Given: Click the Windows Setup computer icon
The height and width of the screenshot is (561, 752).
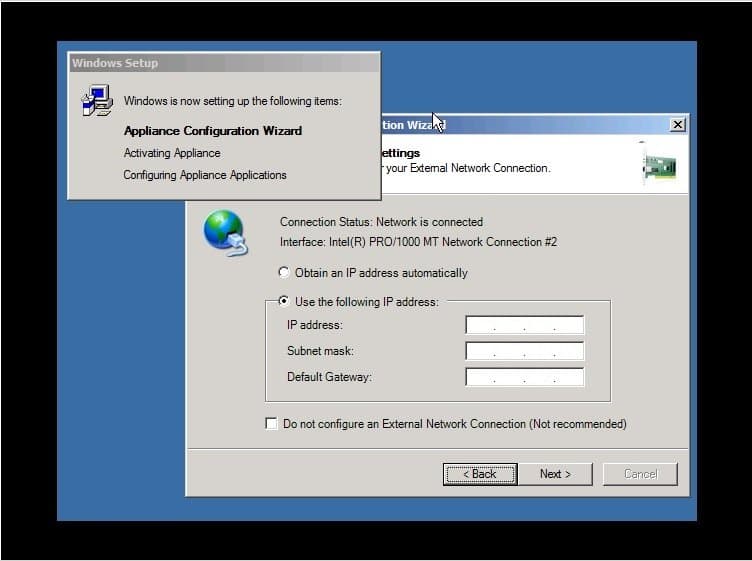Looking at the screenshot, I should (x=97, y=100).
